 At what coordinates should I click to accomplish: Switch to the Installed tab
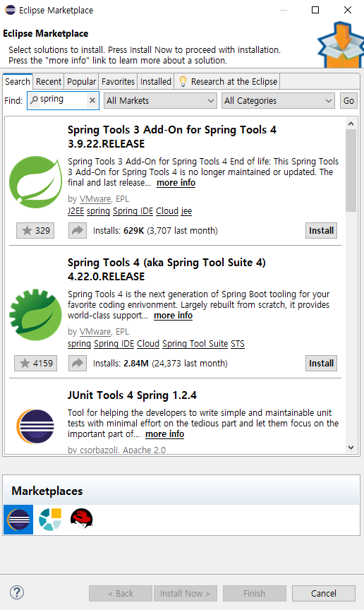pos(156,82)
